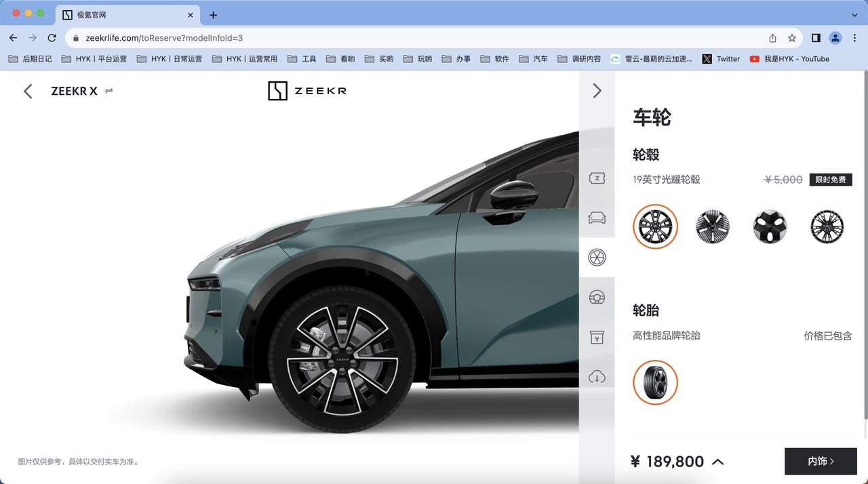Click the browser forward button

33,38
